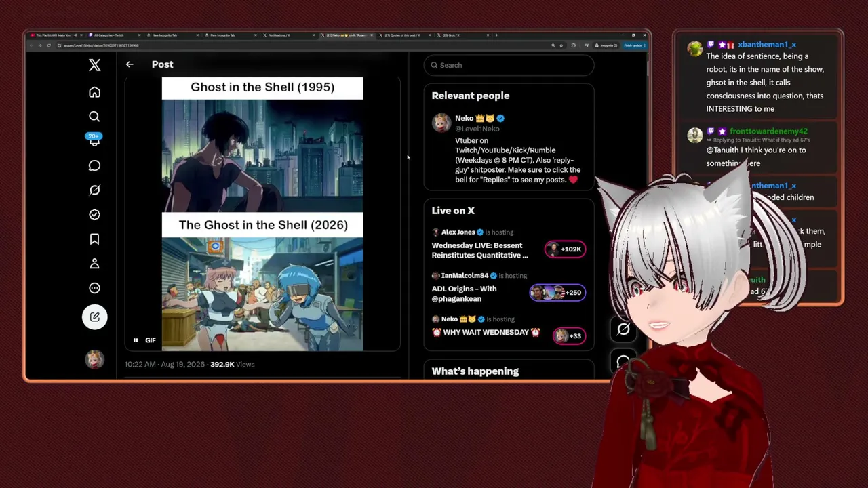This screenshot has width=868, height=488.
Task: Click the Live on X heading
Action: pos(453,211)
